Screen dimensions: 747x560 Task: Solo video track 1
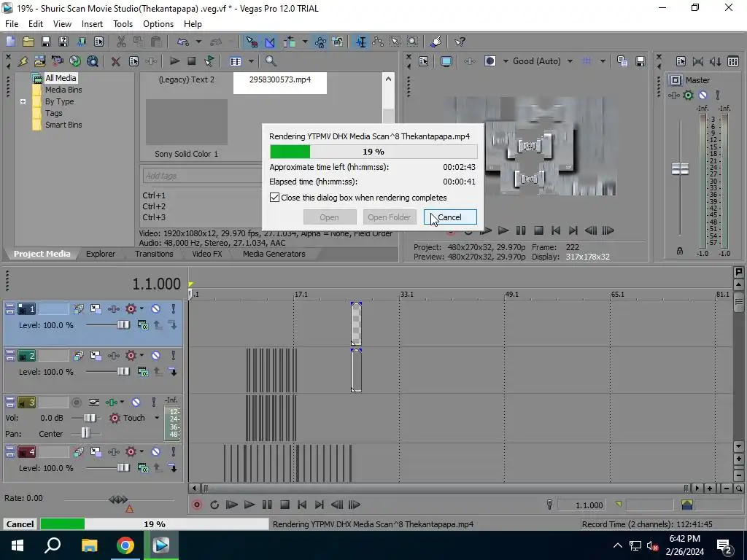174,309
